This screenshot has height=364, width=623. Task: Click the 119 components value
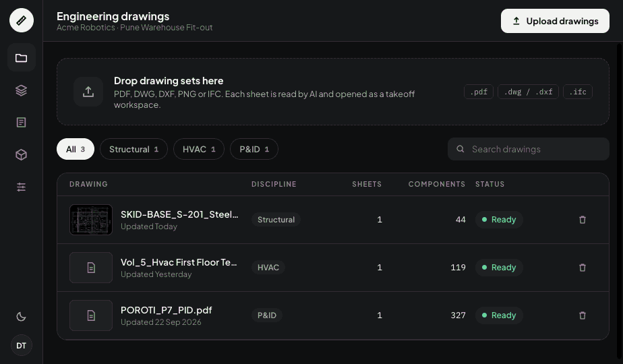458,268
